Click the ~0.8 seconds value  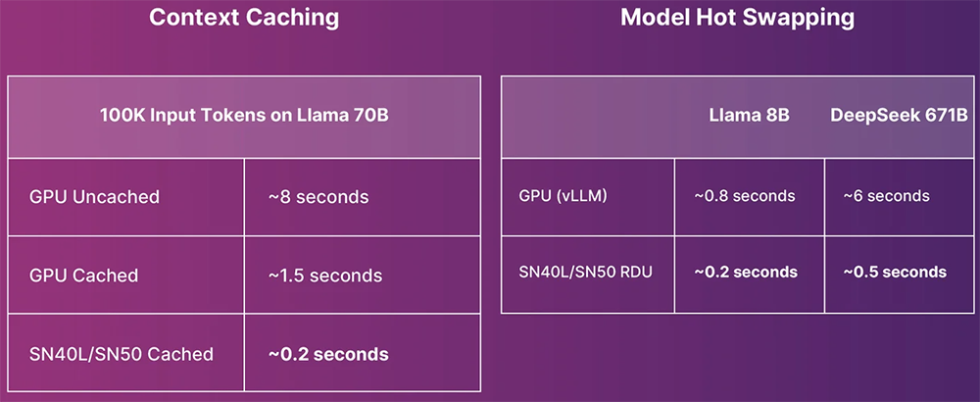click(746, 196)
